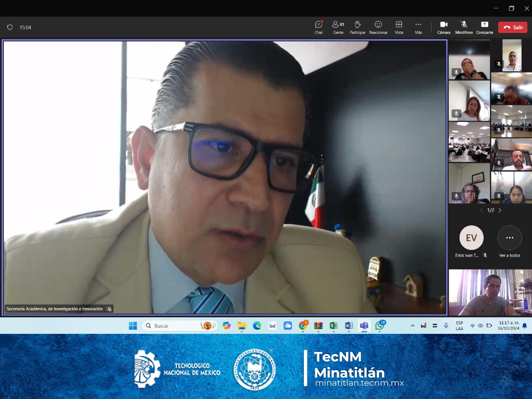The width and height of the screenshot is (532, 399).
Task: Open Excel from the taskbar
Action: click(333, 326)
